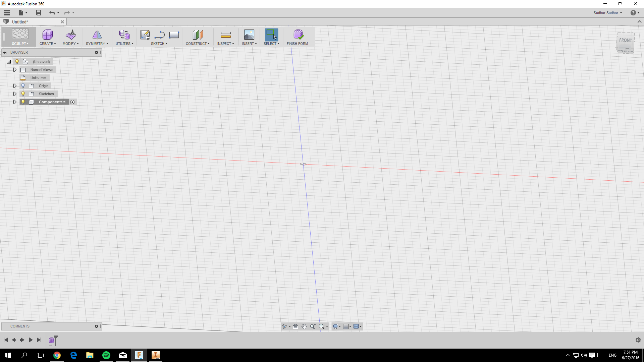
Task: Activate Component1:1 radio button
Action: click(72, 102)
